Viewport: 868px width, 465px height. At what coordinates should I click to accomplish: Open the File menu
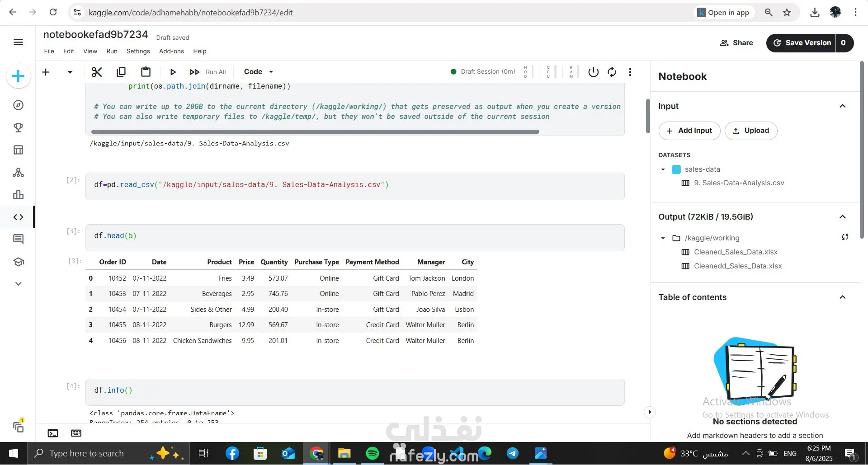49,52
